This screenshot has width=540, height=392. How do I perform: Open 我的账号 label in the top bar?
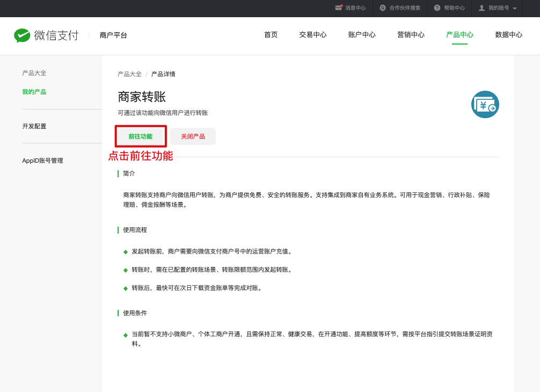click(499, 8)
